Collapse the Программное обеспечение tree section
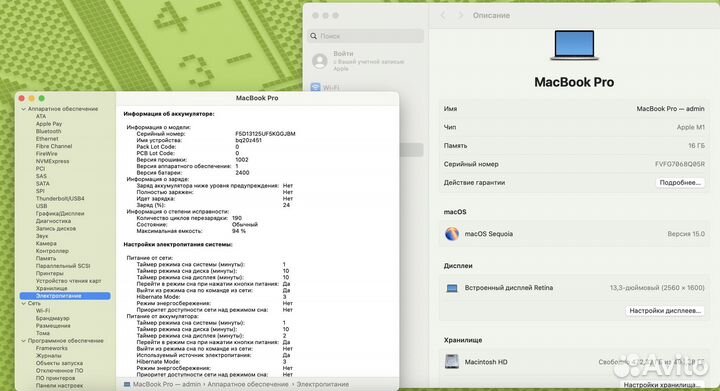Viewport: 720px width, 391px height. pos(23,341)
